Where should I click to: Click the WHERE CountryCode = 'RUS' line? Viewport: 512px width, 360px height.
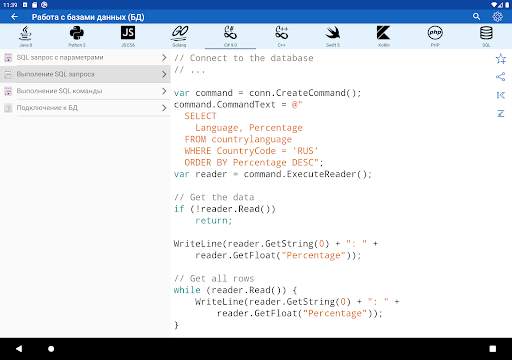251,151
